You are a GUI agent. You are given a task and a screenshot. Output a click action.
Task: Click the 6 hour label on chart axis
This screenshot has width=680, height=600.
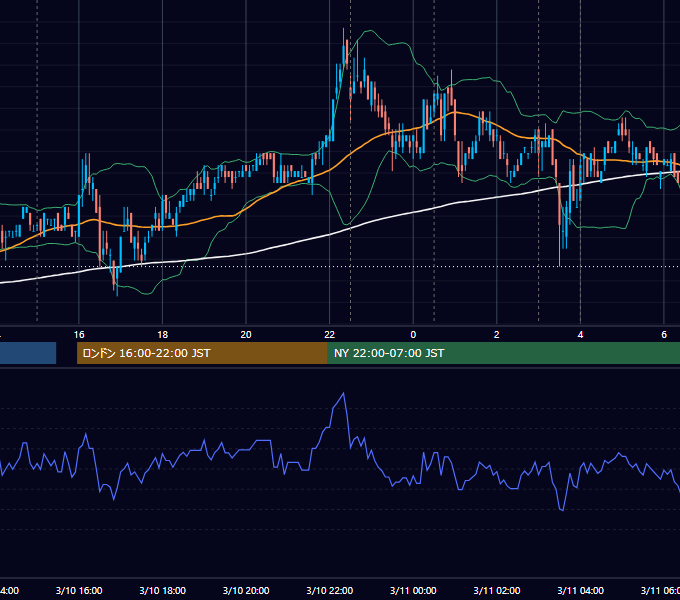664,335
